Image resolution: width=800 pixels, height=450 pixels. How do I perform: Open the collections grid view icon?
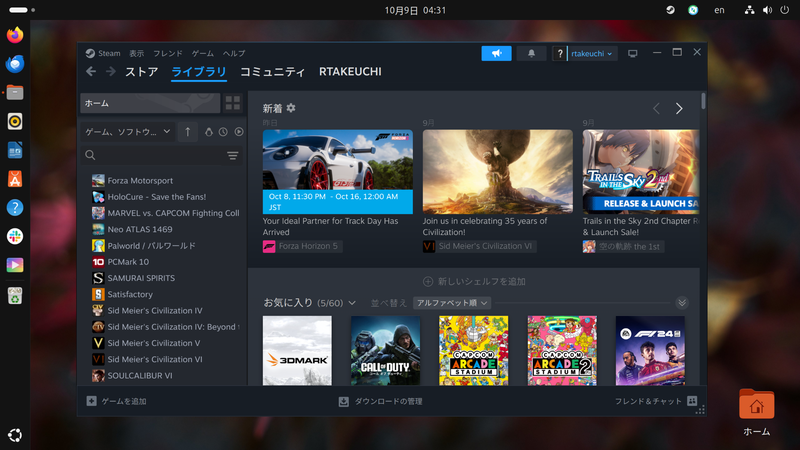tap(233, 103)
